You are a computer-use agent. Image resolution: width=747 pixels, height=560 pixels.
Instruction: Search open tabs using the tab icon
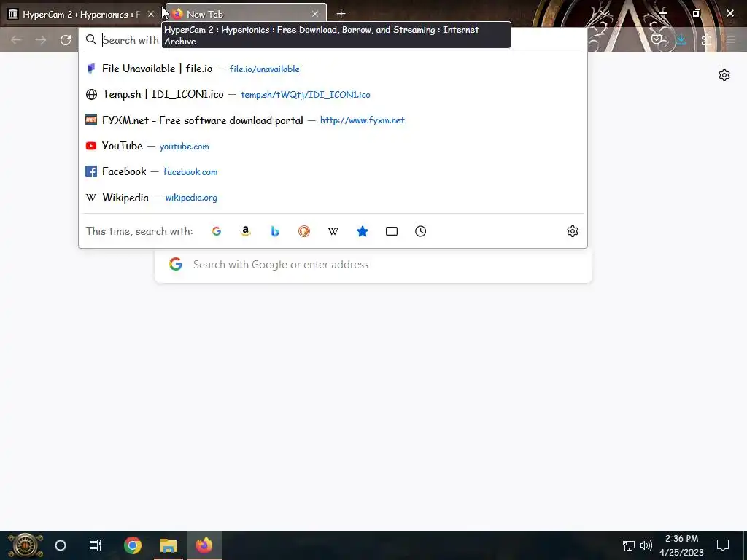point(392,231)
